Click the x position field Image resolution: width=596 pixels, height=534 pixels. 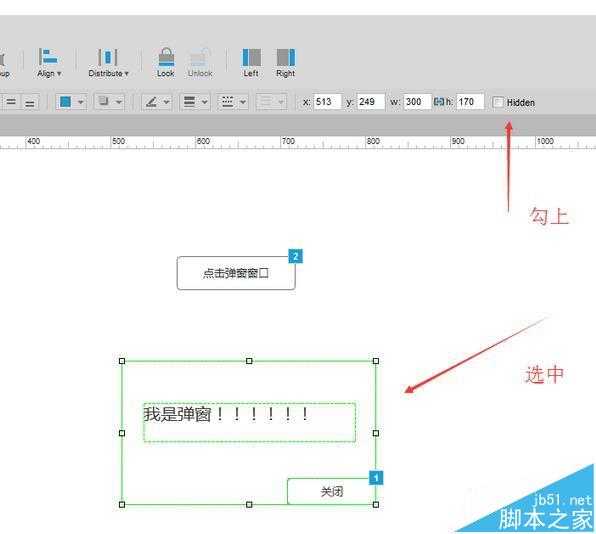coord(327,102)
